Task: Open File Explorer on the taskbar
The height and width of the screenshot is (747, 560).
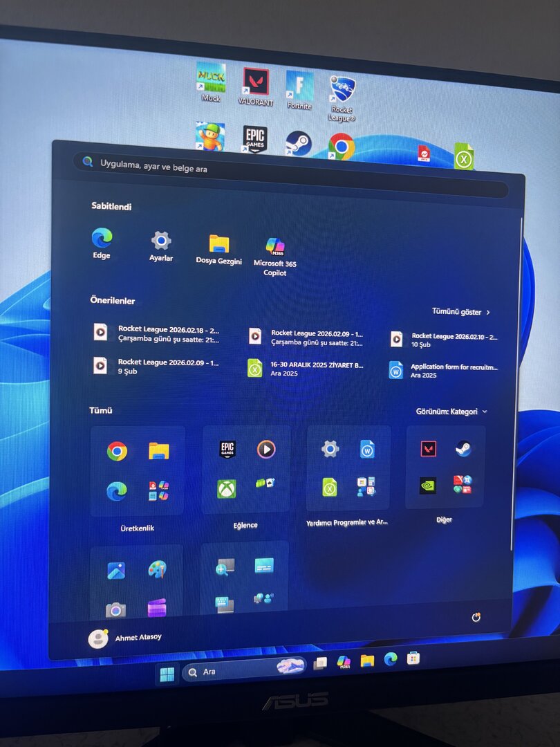Action: click(x=367, y=661)
